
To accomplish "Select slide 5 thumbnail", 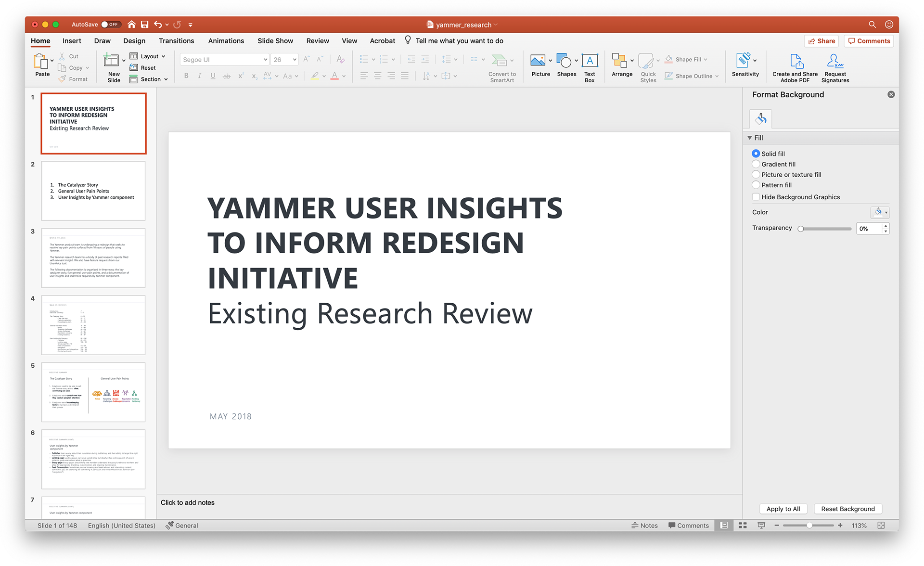I will pos(93,392).
